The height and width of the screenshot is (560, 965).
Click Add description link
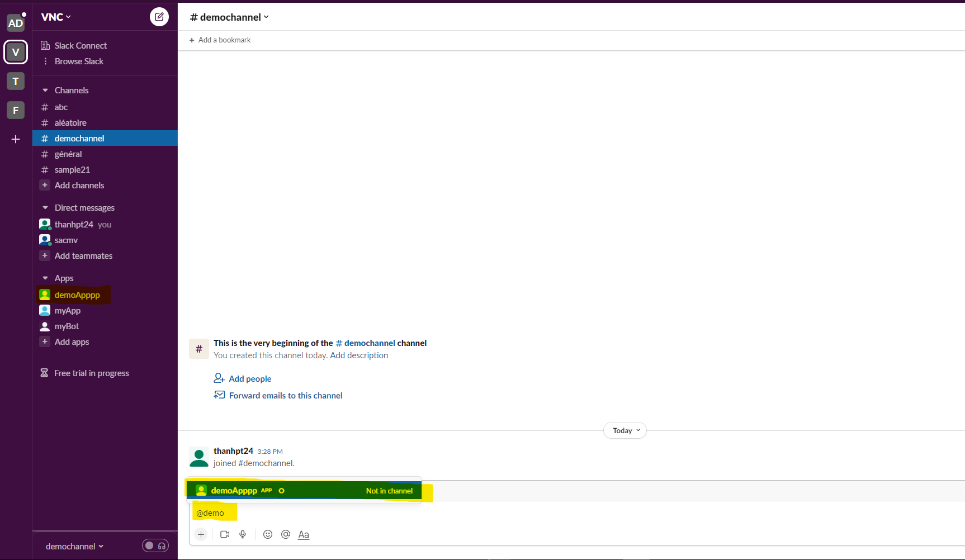[x=359, y=355]
